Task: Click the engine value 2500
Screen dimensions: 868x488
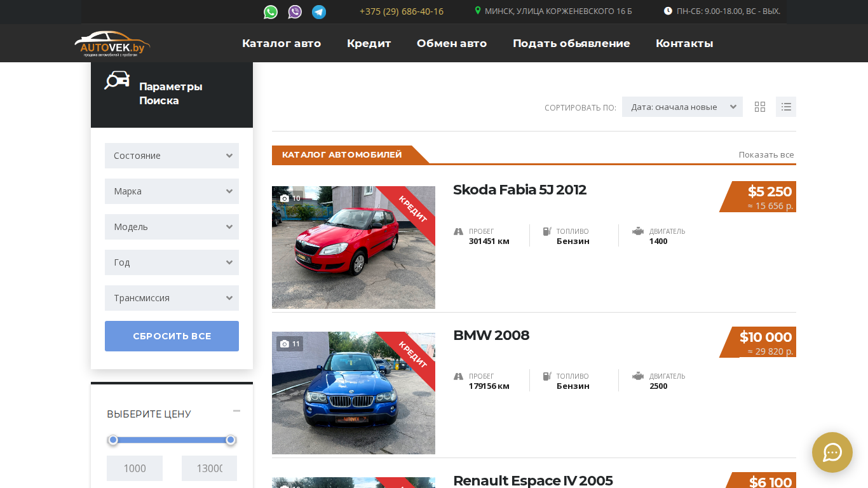Action: (658, 386)
